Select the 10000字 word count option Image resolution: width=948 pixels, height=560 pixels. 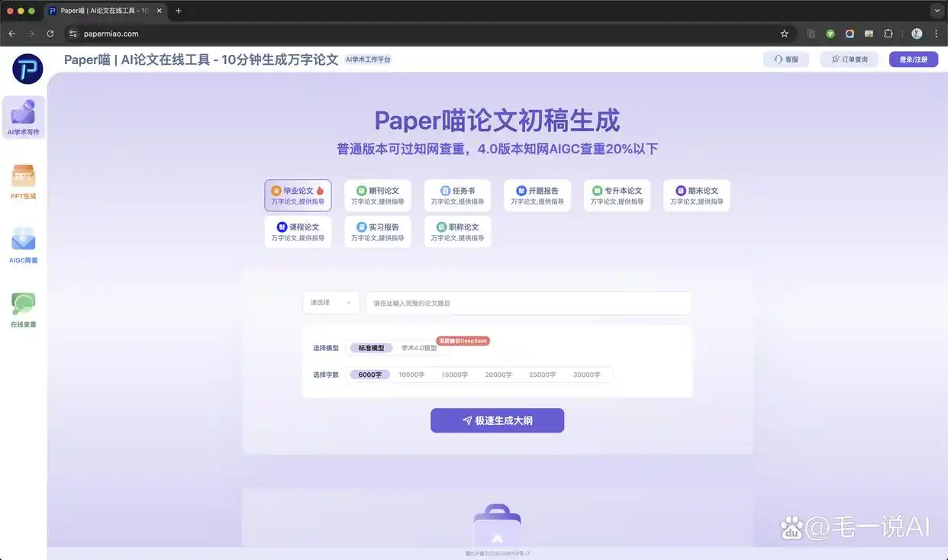point(411,374)
